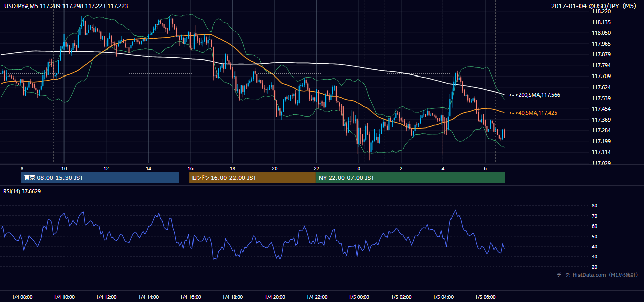Click the bottom time label 1/4 10:00
The width and height of the screenshot is (644, 302).
tap(64, 297)
